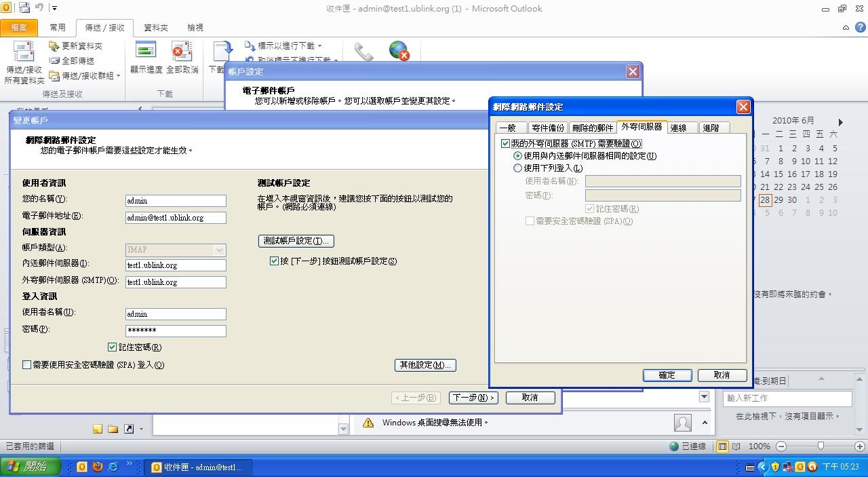
Task: Open 標示以進行下載 dropdown arrow
Action: click(x=319, y=46)
